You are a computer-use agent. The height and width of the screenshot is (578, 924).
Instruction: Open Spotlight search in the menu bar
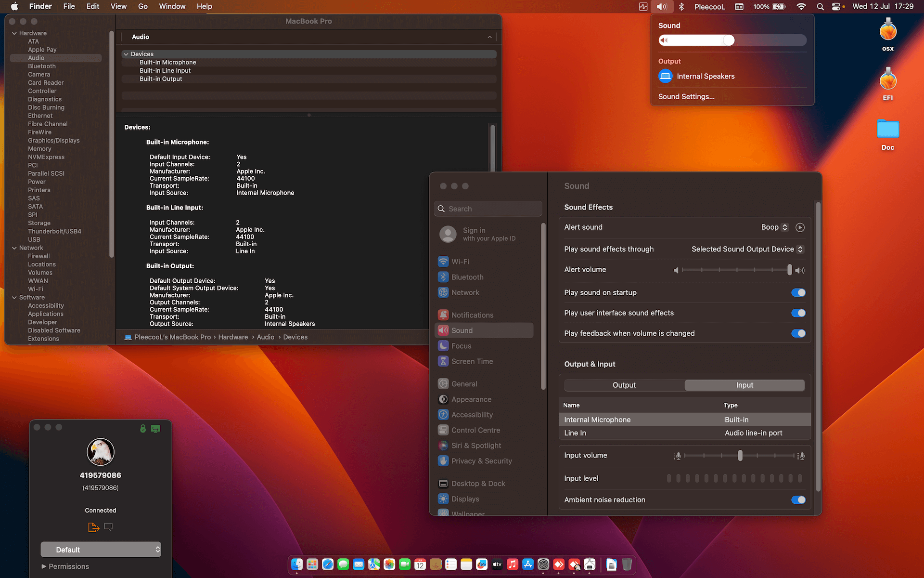[x=820, y=7]
